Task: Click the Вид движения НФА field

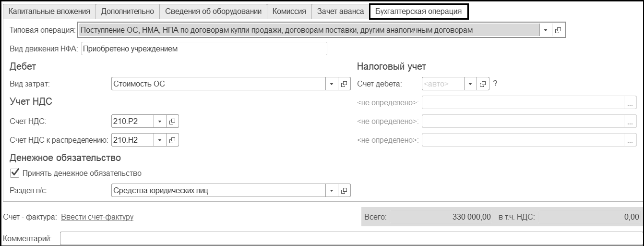Action: [204, 49]
